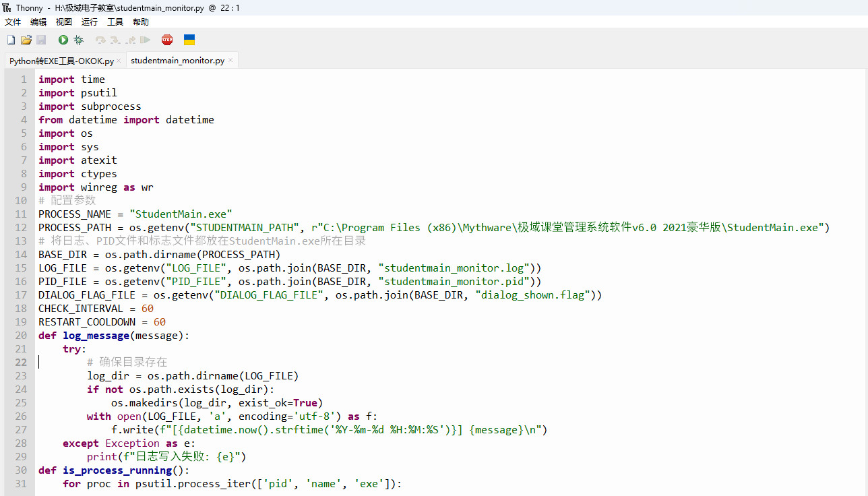Switch to Python转EXE工具-OKOK.py tab
Image resolution: width=868 pixels, height=496 pixels.
tap(61, 61)
